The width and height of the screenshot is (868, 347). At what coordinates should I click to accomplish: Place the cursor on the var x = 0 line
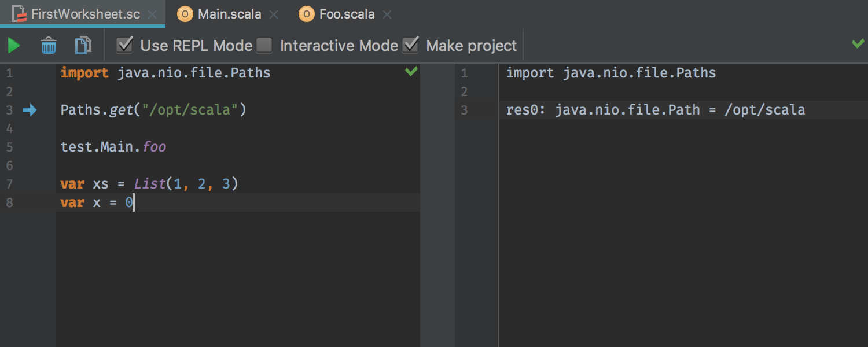(97, 202)
